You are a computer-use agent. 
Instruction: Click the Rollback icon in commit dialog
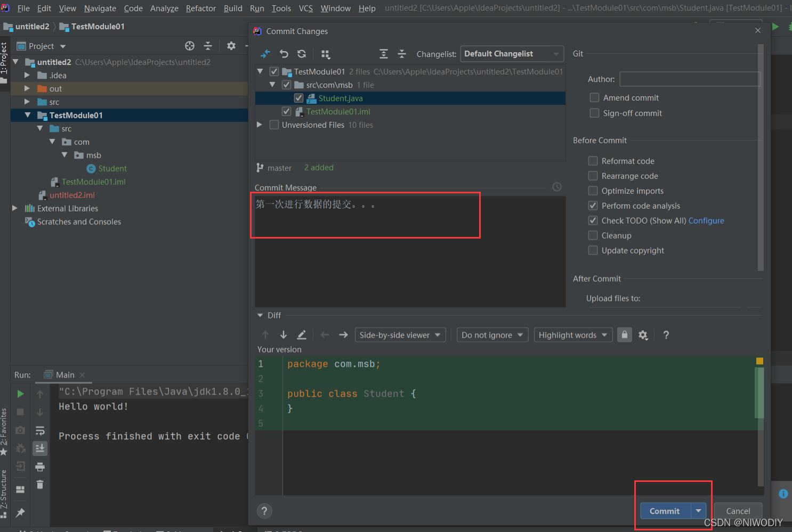tap(284, 54)
